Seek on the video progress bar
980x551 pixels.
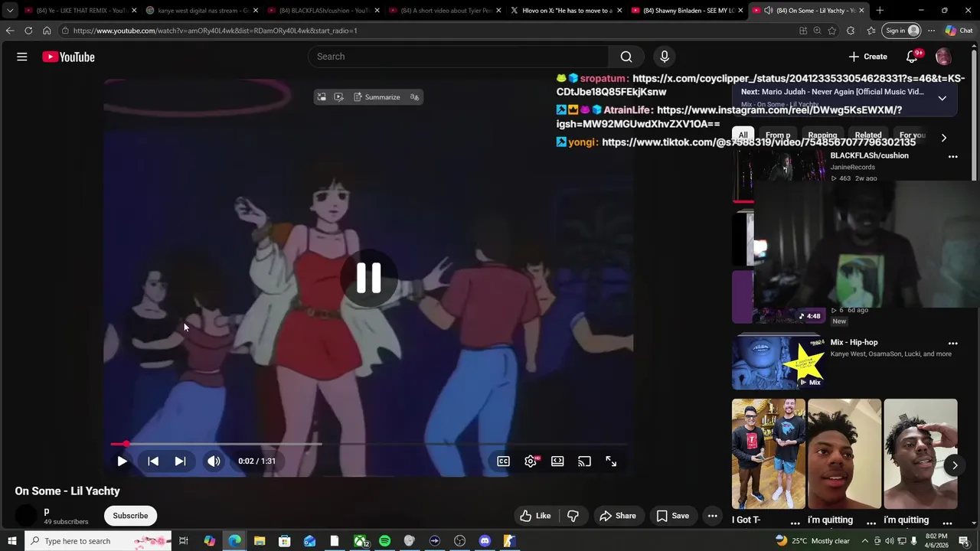(368, 444)
